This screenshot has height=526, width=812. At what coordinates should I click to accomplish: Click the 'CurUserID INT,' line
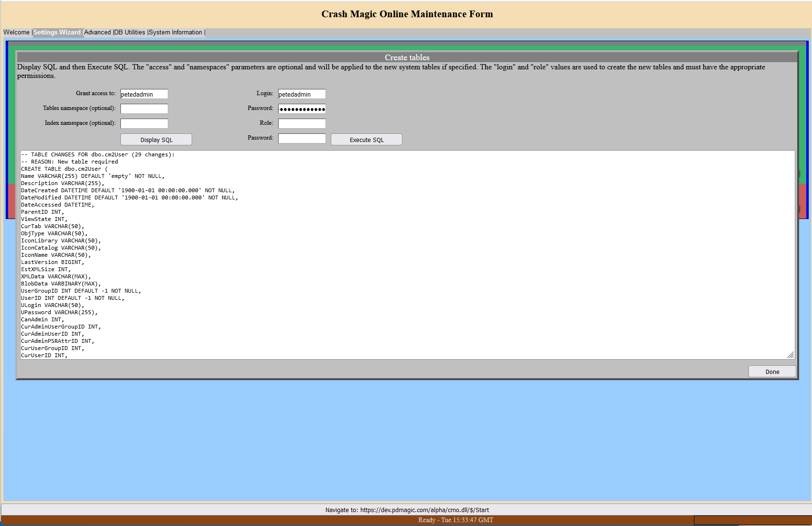click(x=44, y=355)
